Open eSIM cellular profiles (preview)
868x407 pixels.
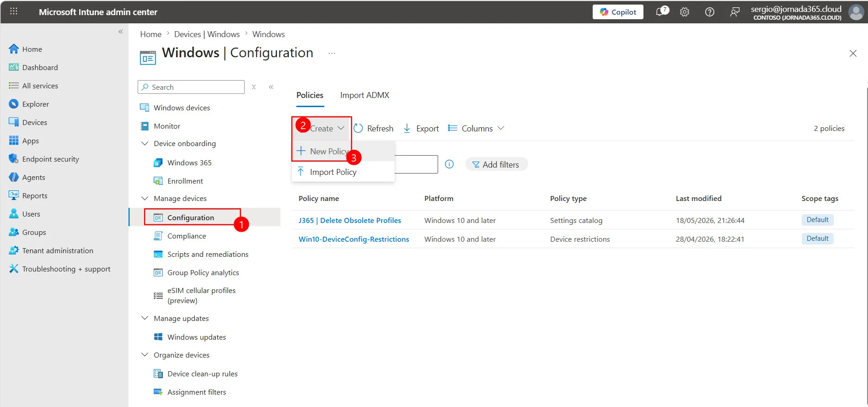(201, 295)
